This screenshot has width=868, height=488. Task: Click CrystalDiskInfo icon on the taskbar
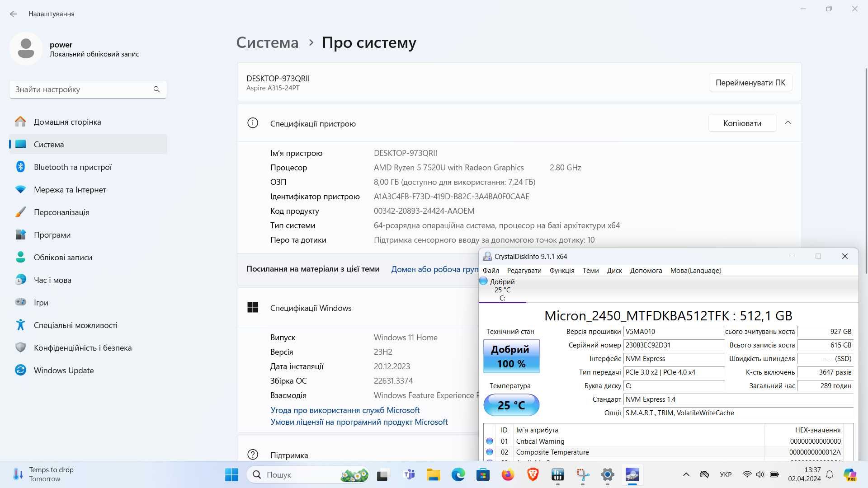coord(632,474)
